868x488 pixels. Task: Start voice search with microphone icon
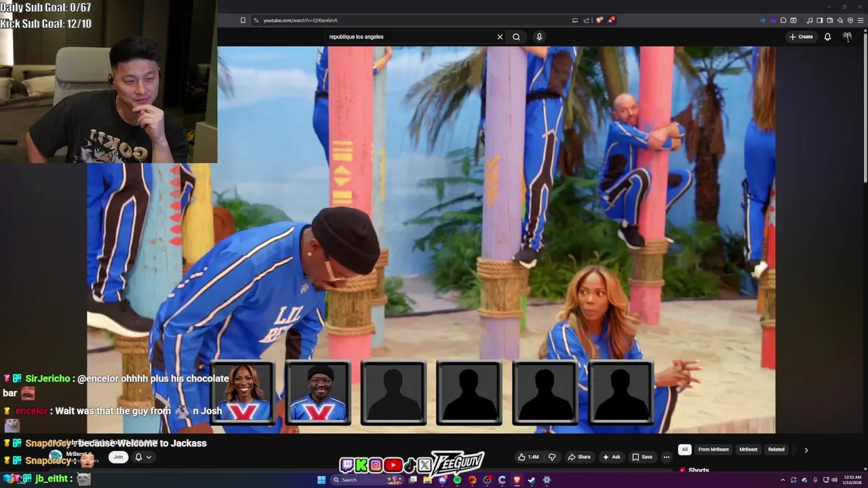pos(539,37)
